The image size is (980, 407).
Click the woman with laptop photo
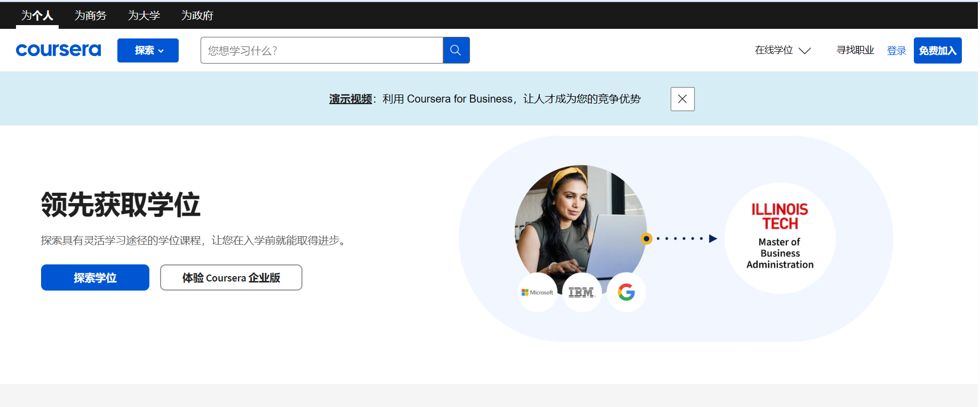[x=580, y=230]
